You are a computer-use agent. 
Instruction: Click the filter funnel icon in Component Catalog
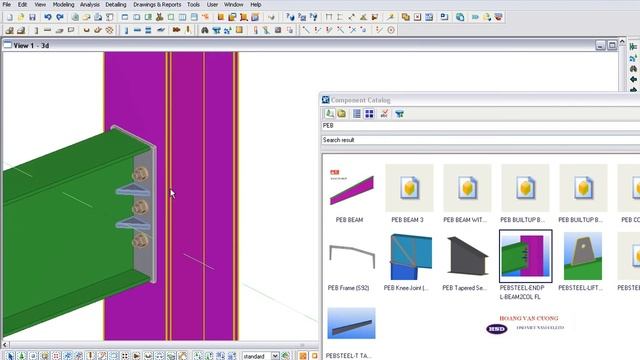tap(400, 114)
